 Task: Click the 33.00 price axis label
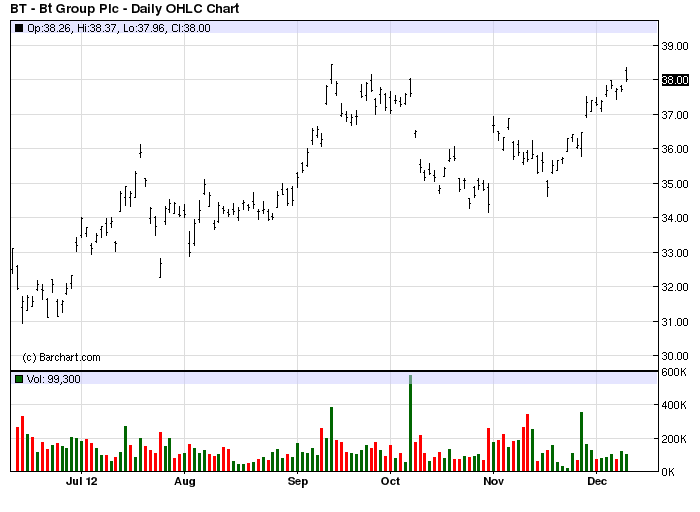[x=675, y=253]
